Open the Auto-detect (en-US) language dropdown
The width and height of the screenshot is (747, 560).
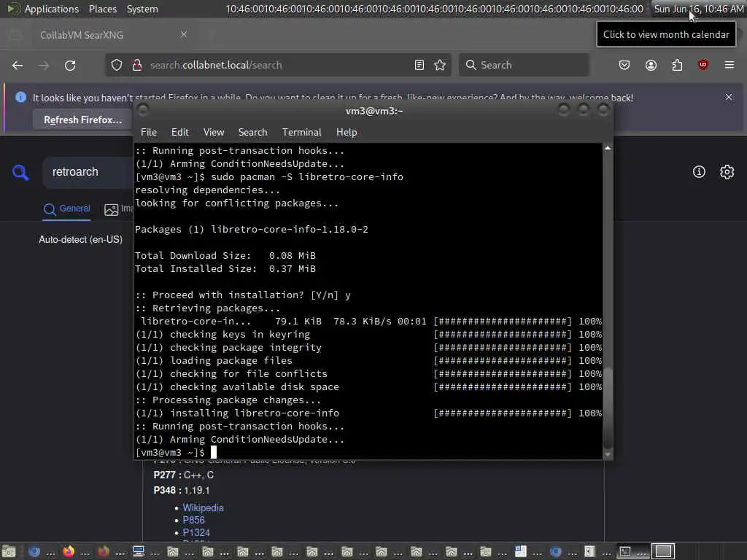(80, 239)
